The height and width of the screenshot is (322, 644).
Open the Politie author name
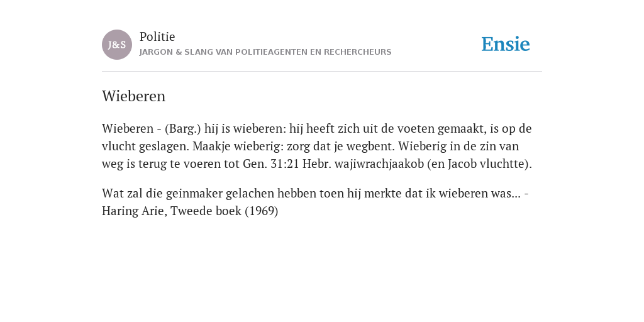click(157, 36)
